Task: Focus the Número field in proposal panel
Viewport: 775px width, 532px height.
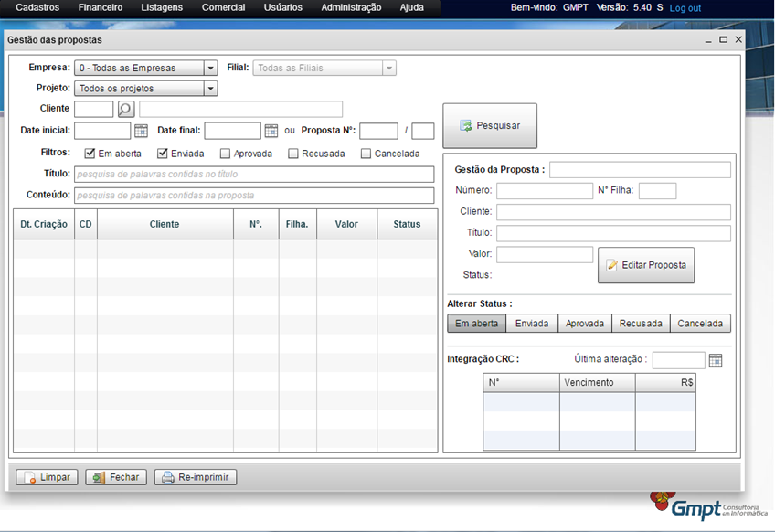Action: (x=545, y=191)
